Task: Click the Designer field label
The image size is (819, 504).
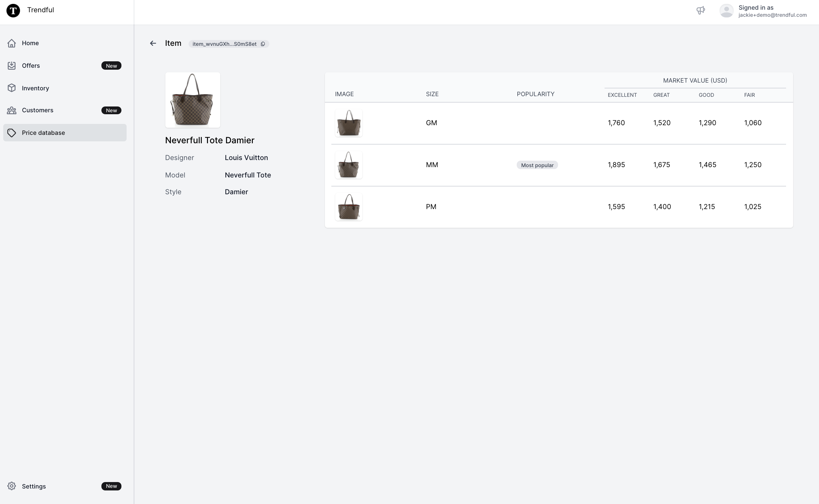Action: 180,158
